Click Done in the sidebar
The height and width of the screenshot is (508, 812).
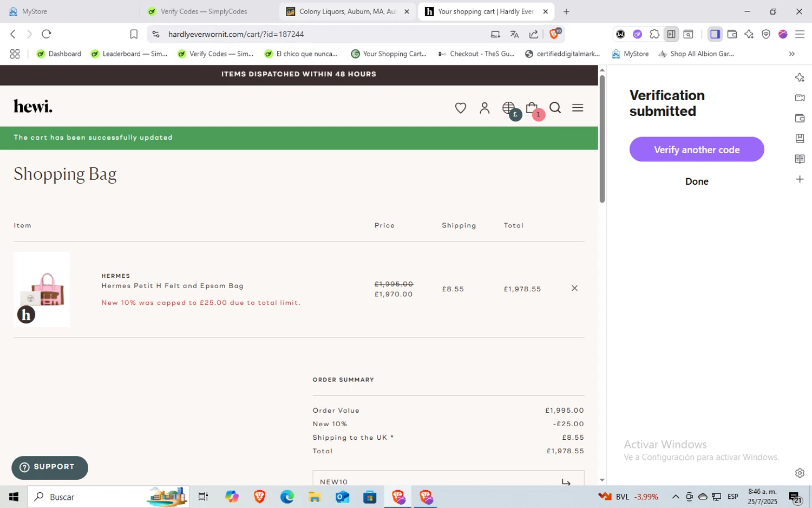696,181
